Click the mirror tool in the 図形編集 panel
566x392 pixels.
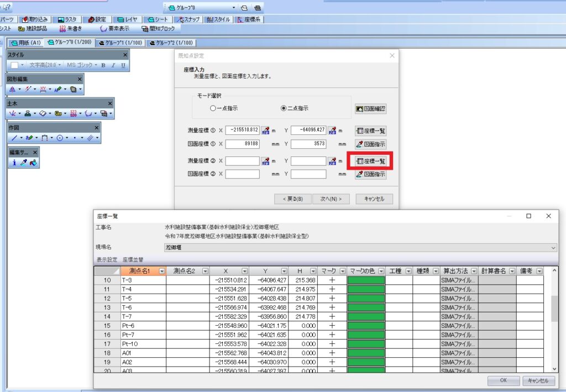(x=13, y=89)
